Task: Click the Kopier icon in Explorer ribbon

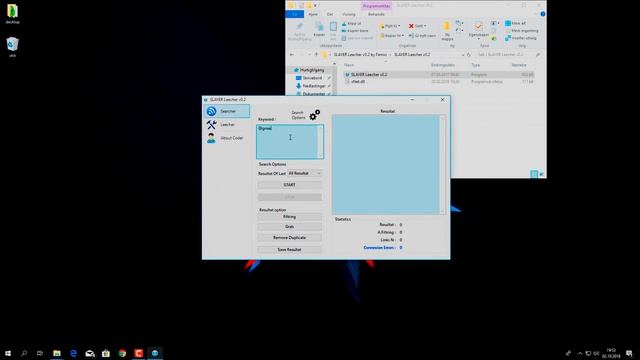Action: tap(319, 29)
